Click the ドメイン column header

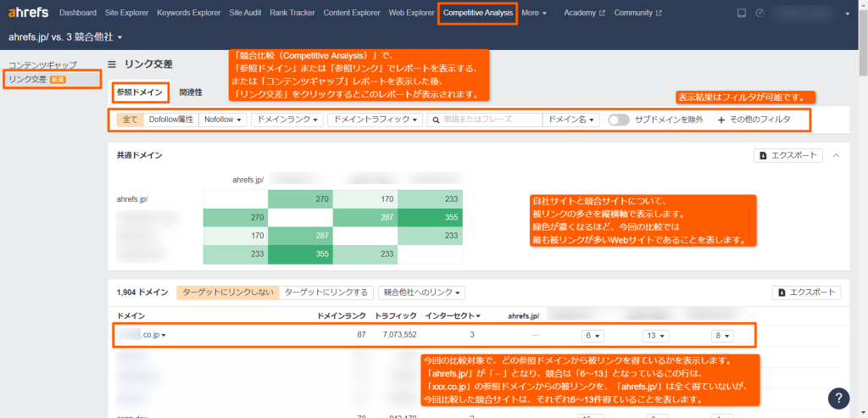[x=131, y=315]
